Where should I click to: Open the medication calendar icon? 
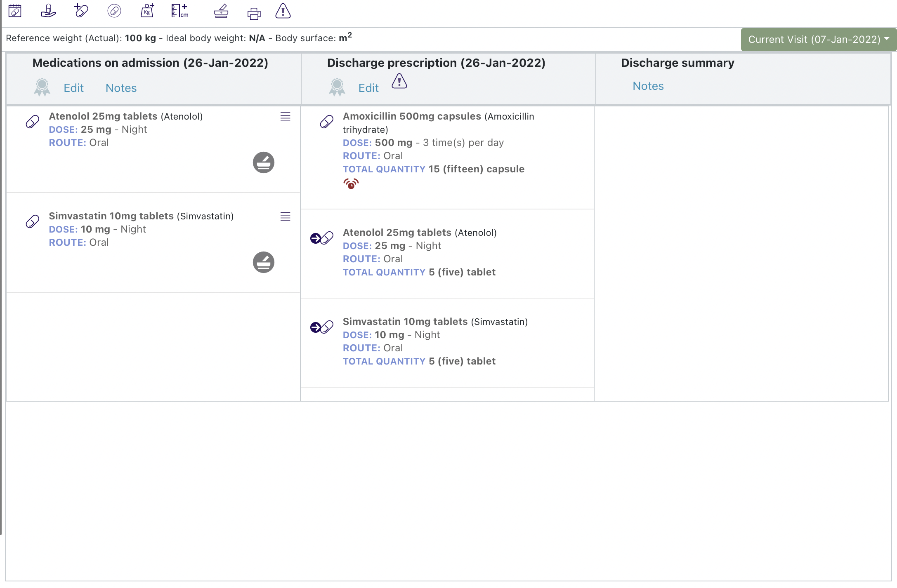pyautogui.click(x=15, y=11)
